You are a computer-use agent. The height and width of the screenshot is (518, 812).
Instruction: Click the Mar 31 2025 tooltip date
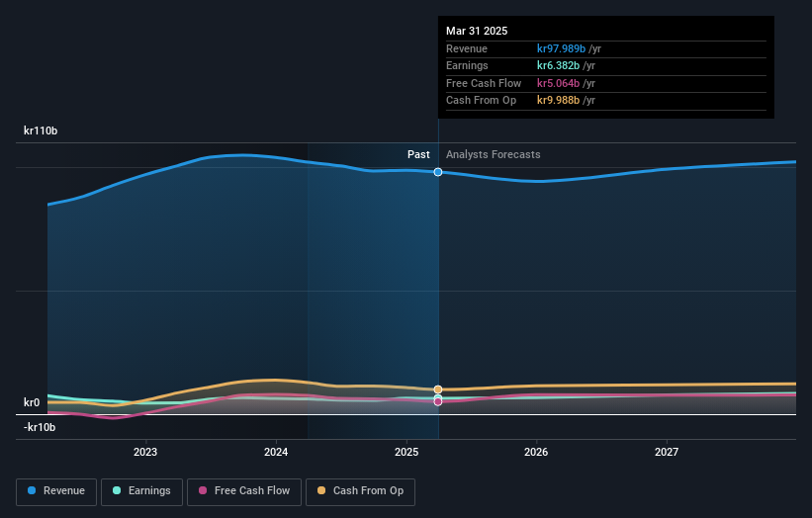click(x=477, y=31)
